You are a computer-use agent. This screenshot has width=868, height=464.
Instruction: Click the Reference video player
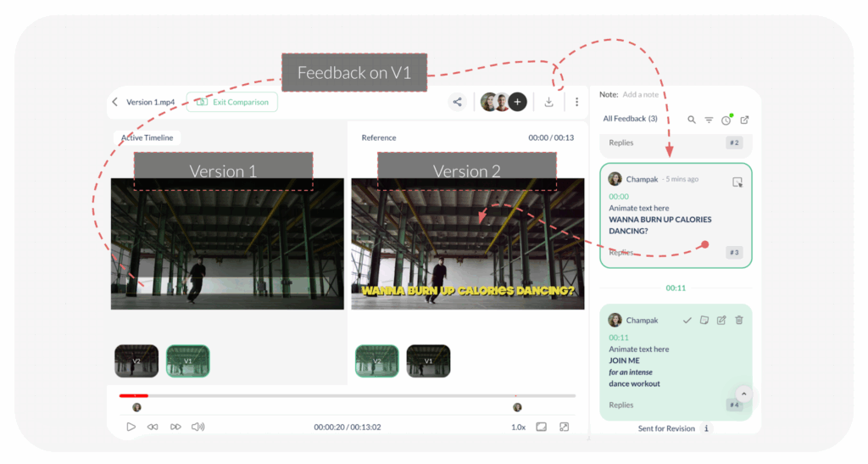click(468, 243)
